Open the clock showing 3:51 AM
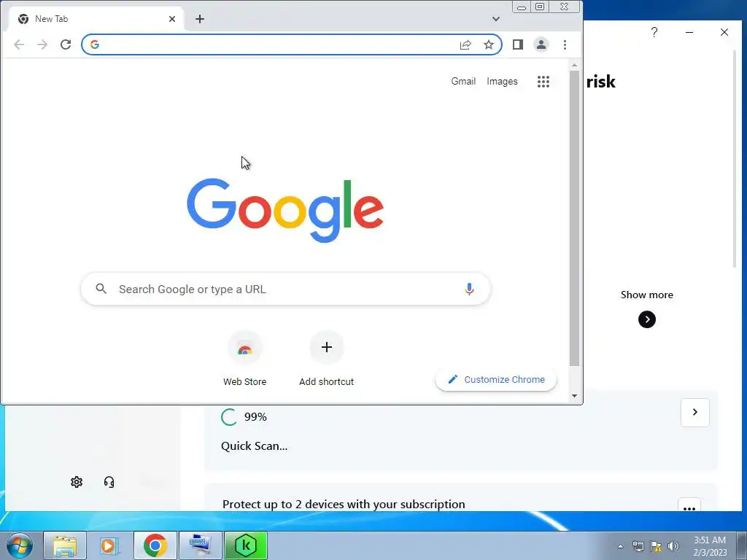Viewport: 747px width, 560px height. point(710,546)
